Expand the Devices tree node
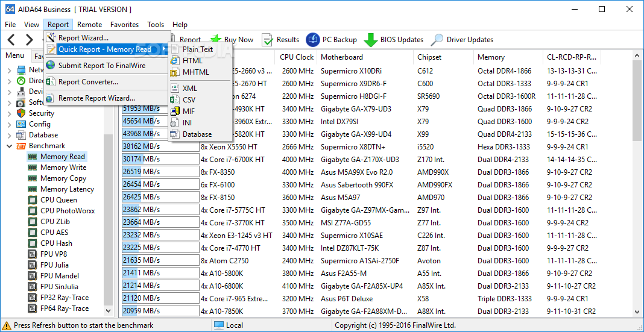The image size is (644, 332). (x=10, y=92)
